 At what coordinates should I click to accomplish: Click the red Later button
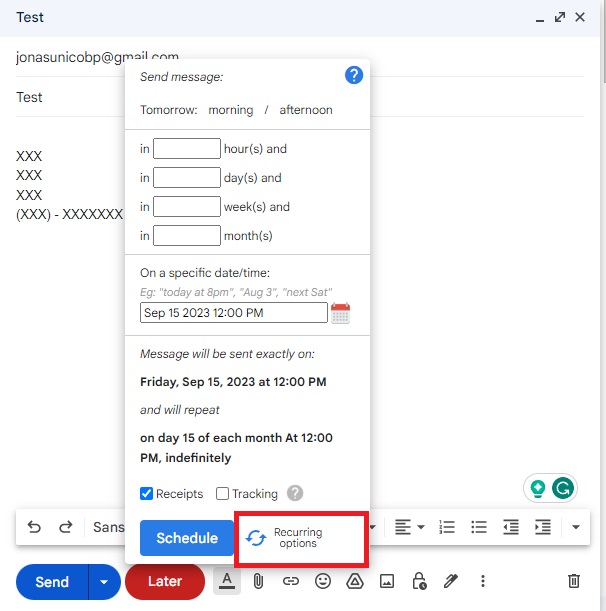click(165, 581)
